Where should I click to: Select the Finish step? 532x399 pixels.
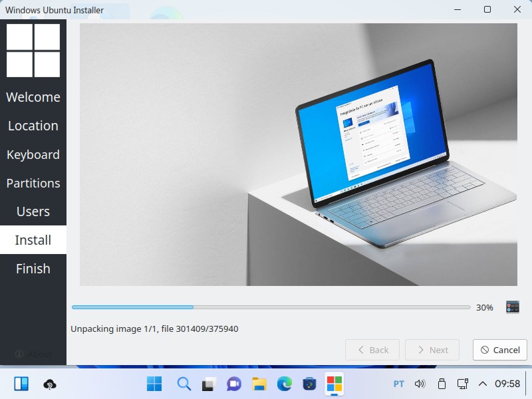point(33,269)
